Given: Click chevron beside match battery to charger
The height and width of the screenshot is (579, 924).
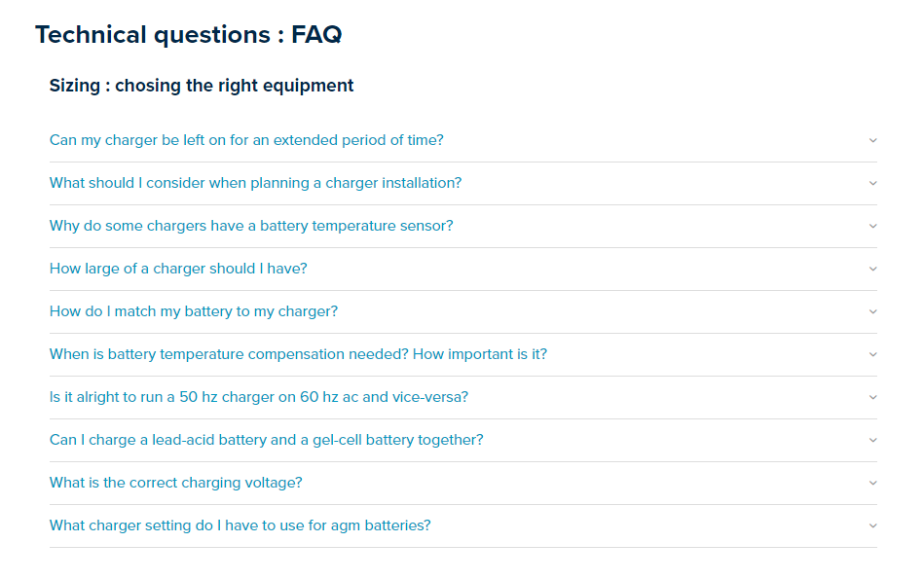Looking at the screenshot, I should point(872,311).
